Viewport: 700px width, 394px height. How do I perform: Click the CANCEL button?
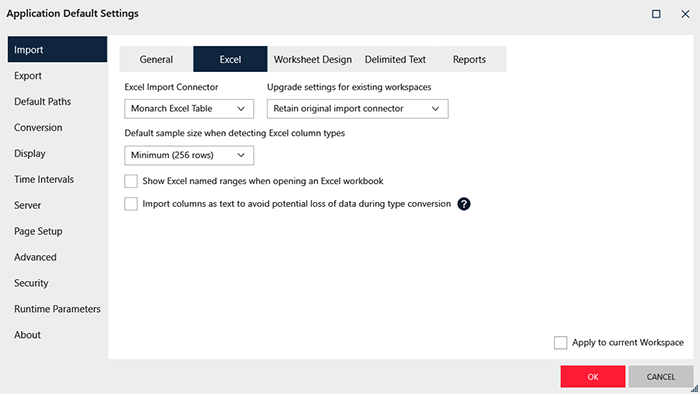point(661,377)
